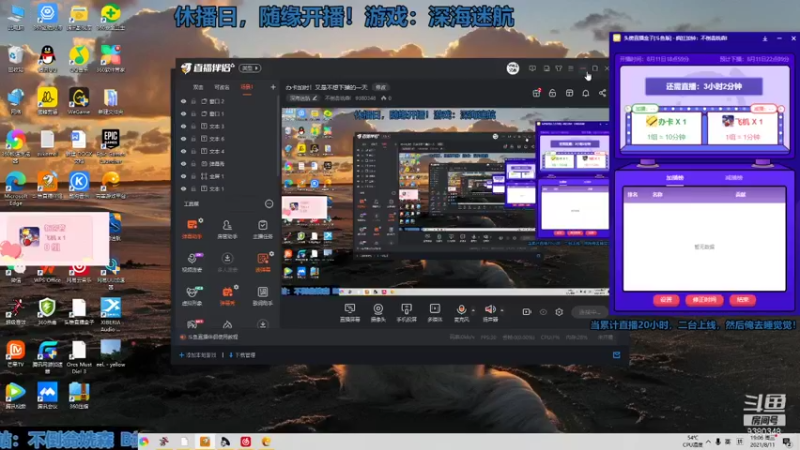
Task: Switch to the first scene tab in left panel
Action: (198, 87)
